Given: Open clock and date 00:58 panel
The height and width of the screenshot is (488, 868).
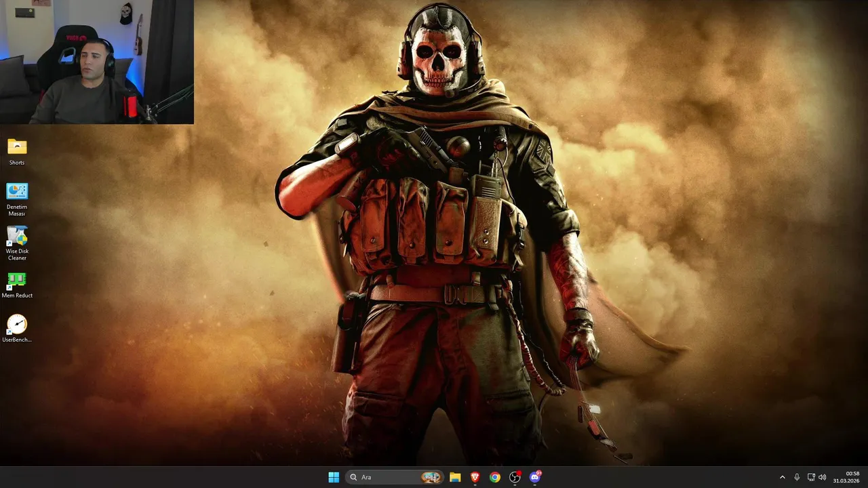Looking at the screenshot, I should [x=846, y=477].
